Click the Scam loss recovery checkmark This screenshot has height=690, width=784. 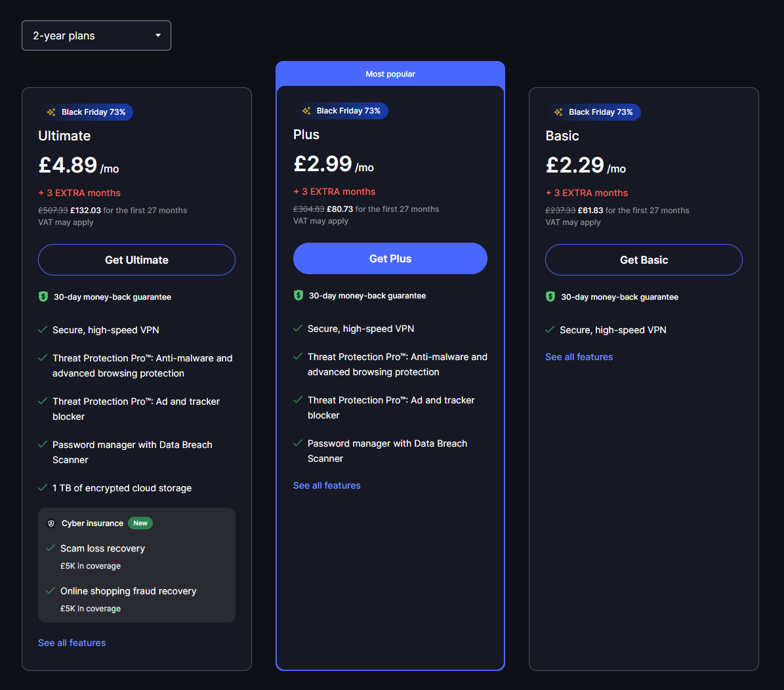click(51, 548)
